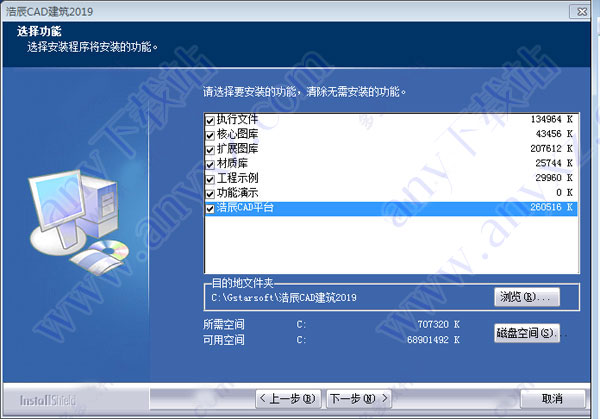The width and height of the screenshot is (600, 419).
Task: Select the 核心图库 feature label
Action: pos(238,134)
